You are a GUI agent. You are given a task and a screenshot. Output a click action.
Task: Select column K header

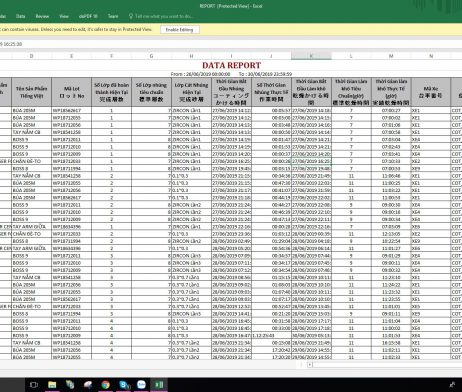(x=311, y=56)
